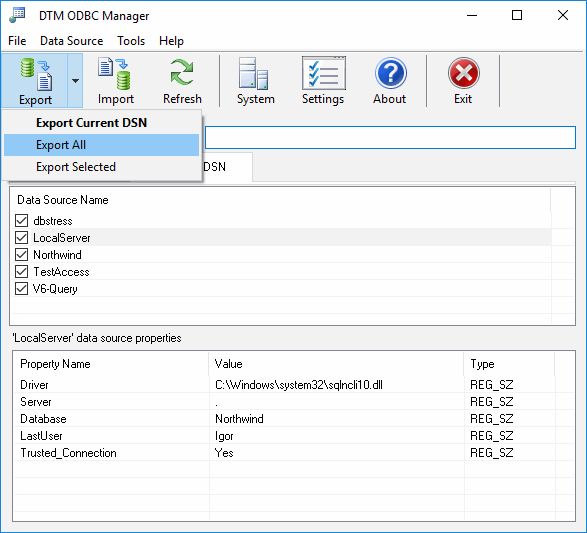Collapse the Export dropdown arrow
The height and width of the screenshot is (533, 587).
[75, 81]
